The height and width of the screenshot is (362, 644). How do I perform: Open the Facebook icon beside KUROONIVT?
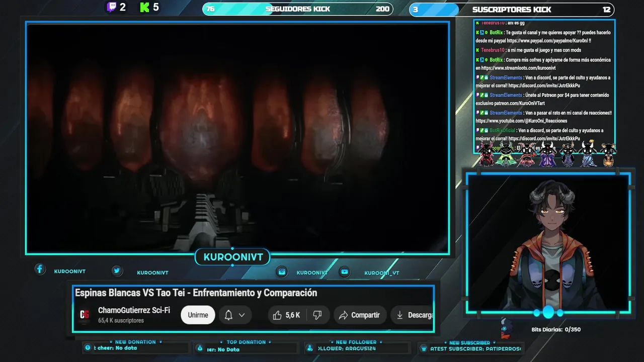click(x=40, y=269)
